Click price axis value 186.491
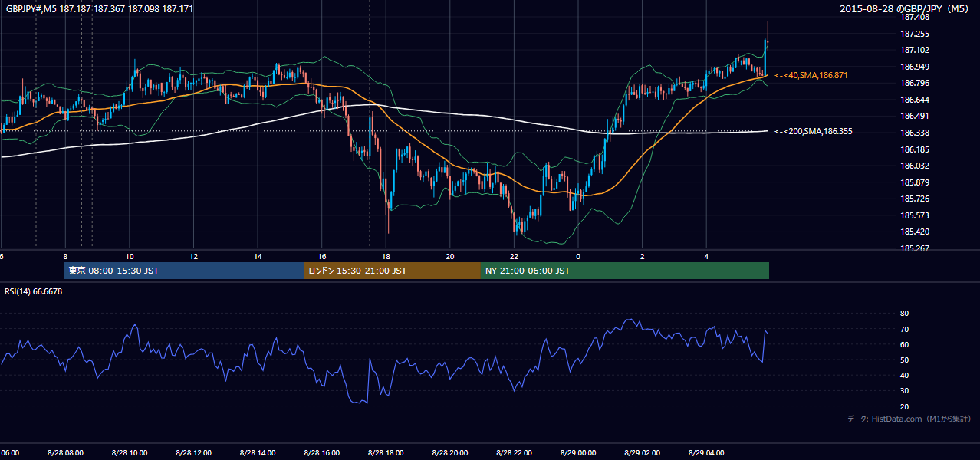 click(914, 116)
